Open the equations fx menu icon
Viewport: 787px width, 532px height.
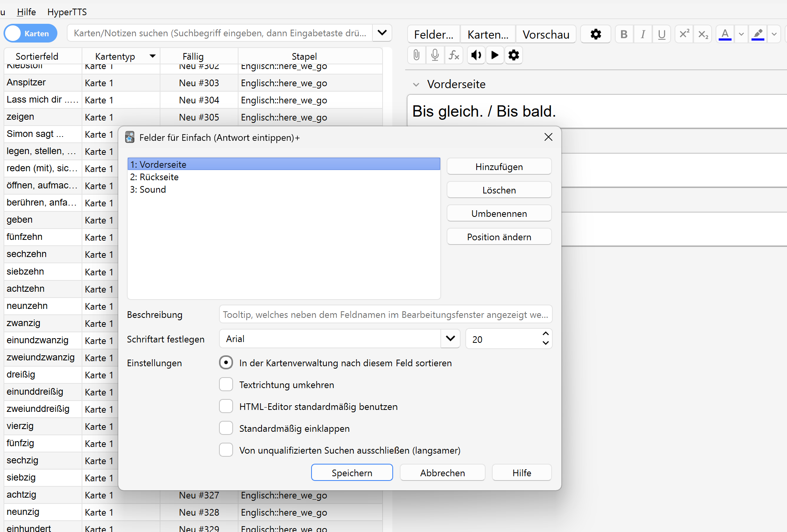(454, 55)
